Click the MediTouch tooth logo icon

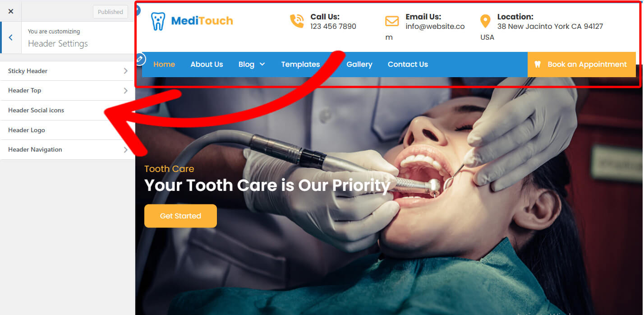tap(158, 21)
